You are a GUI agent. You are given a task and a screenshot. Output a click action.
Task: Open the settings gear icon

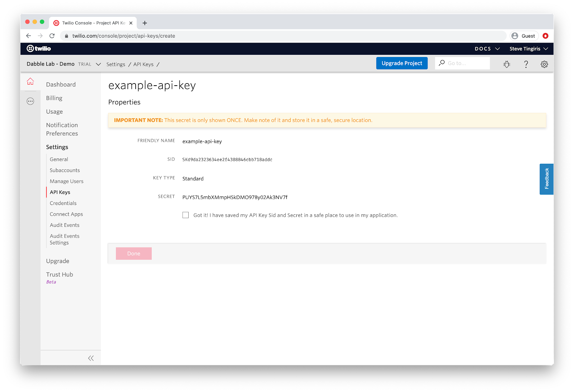[544, 64]
